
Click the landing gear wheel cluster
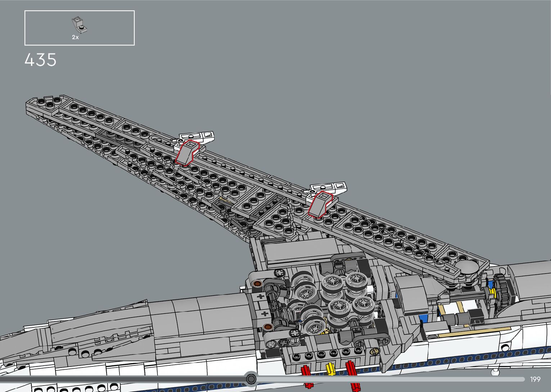(x=328, y=301)
